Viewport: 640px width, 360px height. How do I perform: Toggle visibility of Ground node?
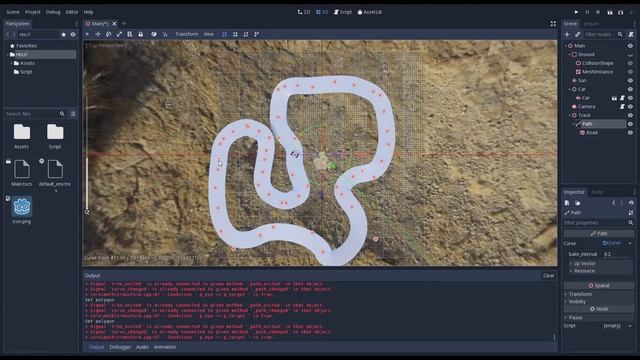tap(631, 54)
